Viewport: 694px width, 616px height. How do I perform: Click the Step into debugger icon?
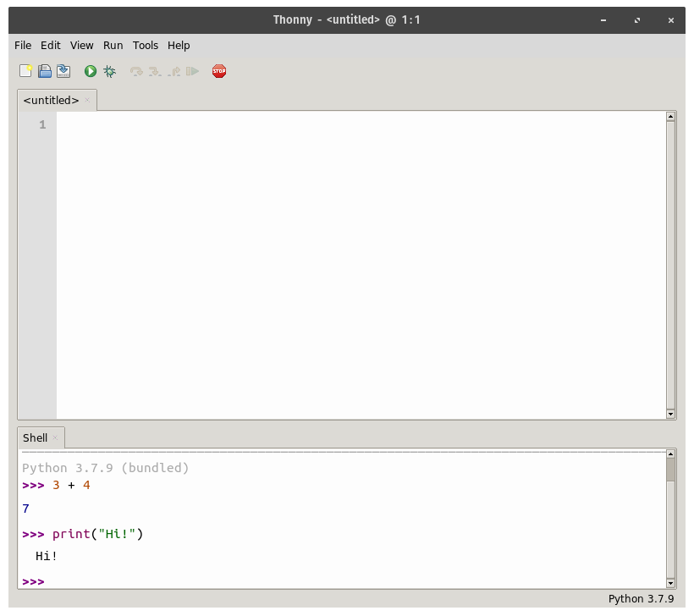pos(155,71)
